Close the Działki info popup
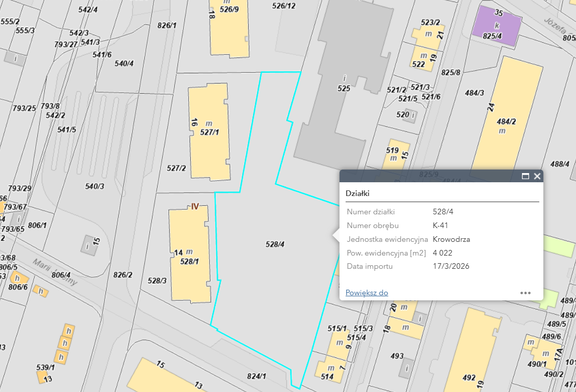 [537, 176]
